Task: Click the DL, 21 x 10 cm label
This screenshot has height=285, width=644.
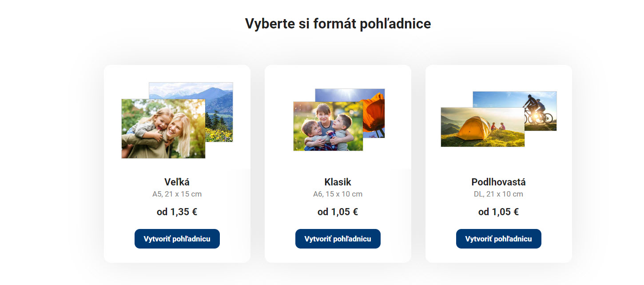Action: click(498, 194)
